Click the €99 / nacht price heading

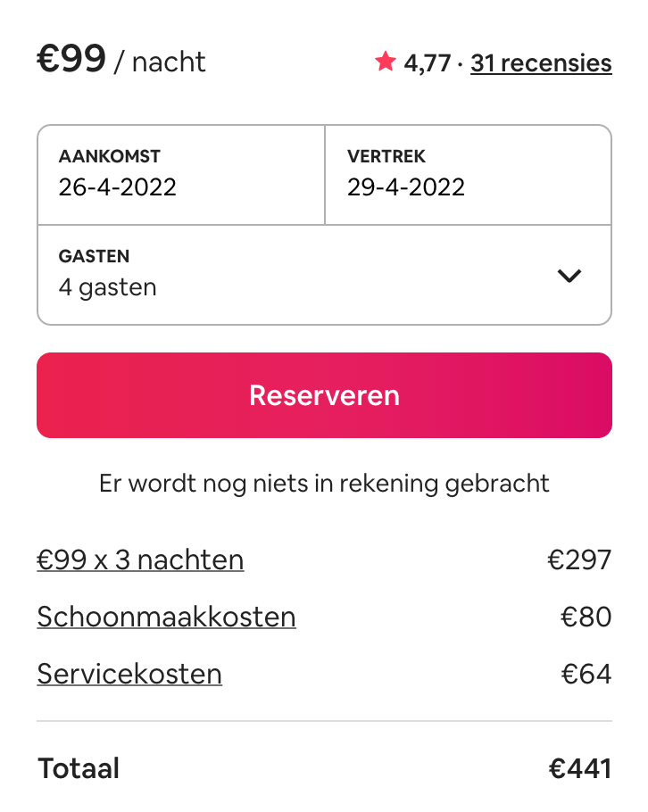[x=121, y=60]
